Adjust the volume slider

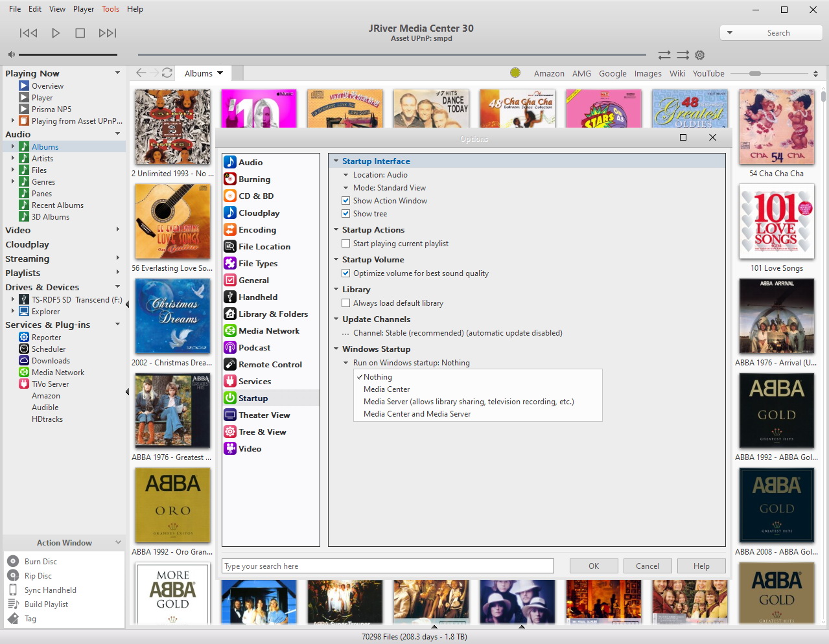coord(68,54)
